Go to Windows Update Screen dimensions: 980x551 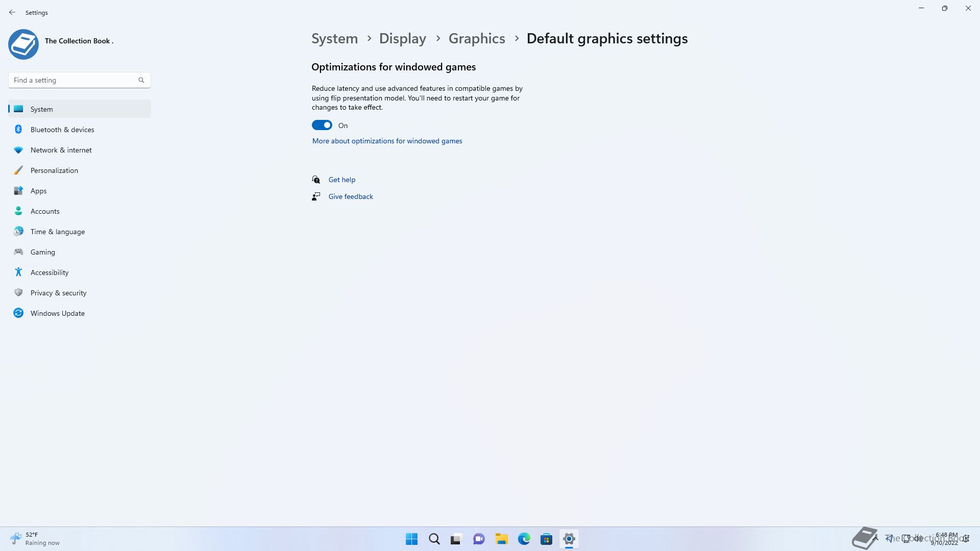point(57,313)
